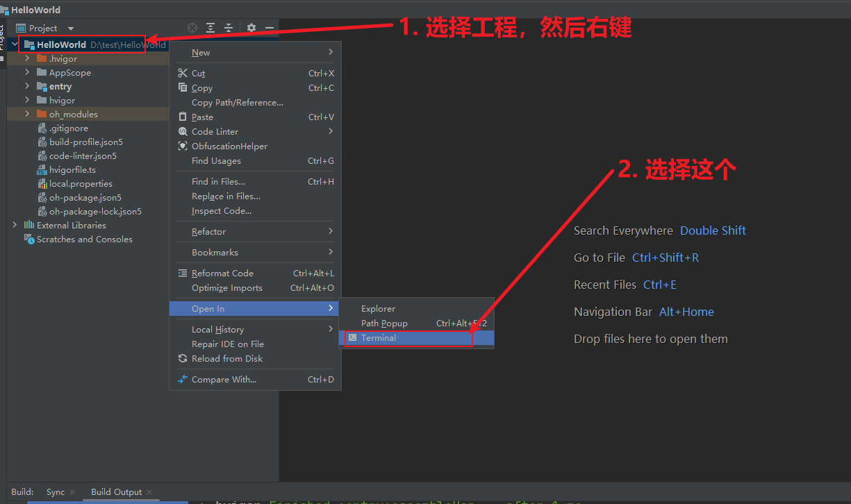Expand the hvigor folder arrow
This screenshot has width=851, height=504.
click(x=27, y=100)
